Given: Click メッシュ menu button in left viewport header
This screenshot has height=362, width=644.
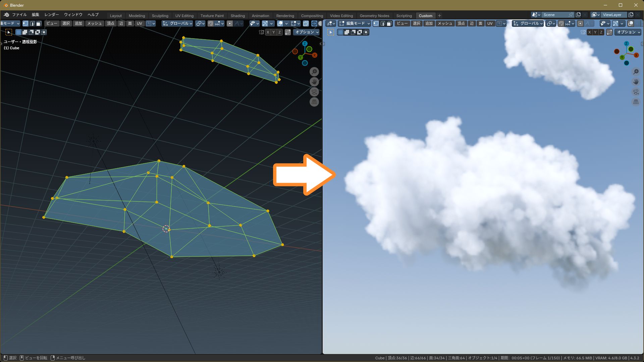Looking at the screenshot, I should 94,23.
